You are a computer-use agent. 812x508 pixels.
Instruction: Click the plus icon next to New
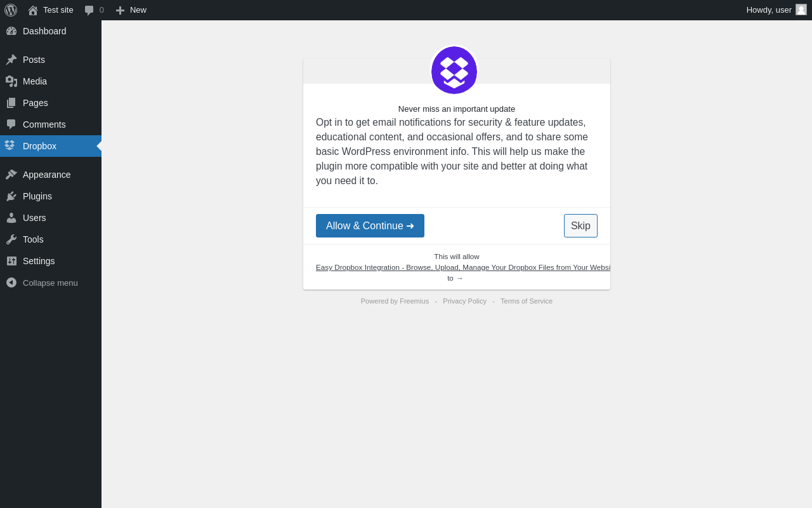click(120, 10)
